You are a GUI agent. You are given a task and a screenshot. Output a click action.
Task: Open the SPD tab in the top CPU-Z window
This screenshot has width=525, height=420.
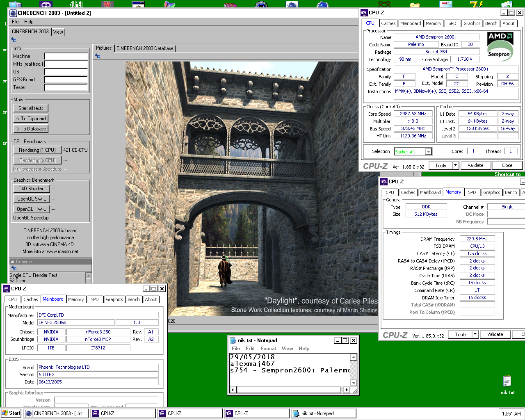452,23
